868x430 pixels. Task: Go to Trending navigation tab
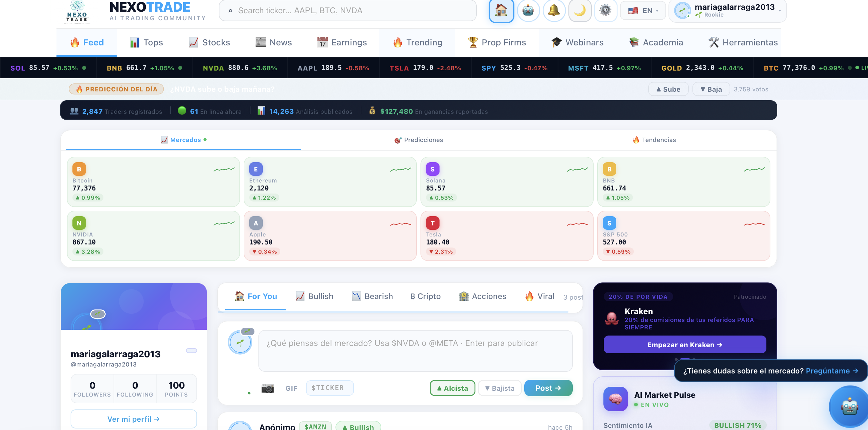click(417, 42)
